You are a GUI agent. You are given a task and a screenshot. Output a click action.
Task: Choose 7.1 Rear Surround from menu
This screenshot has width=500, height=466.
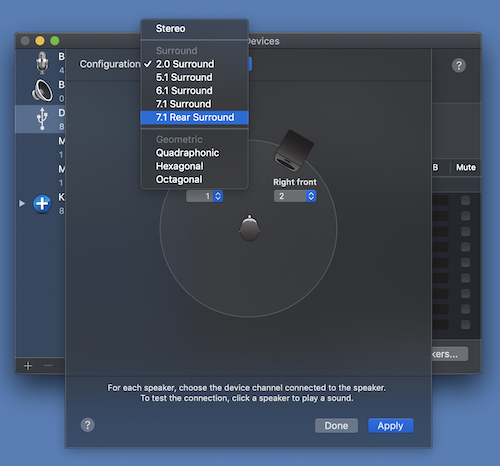(195, 117)
